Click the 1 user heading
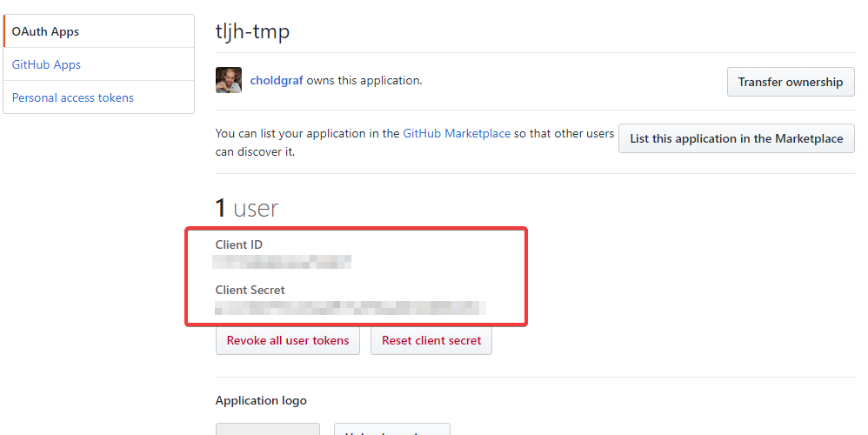 pyautogui.click(x=247, y=208)
